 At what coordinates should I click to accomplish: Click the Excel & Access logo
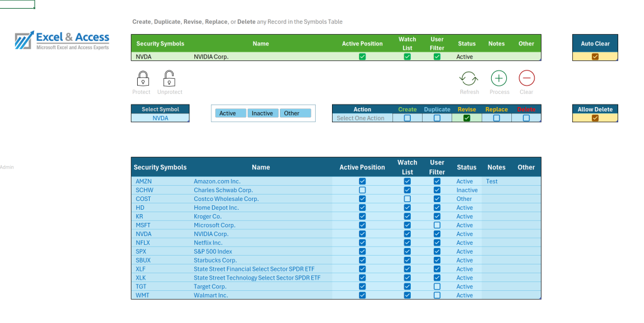(x=62, y=40)
